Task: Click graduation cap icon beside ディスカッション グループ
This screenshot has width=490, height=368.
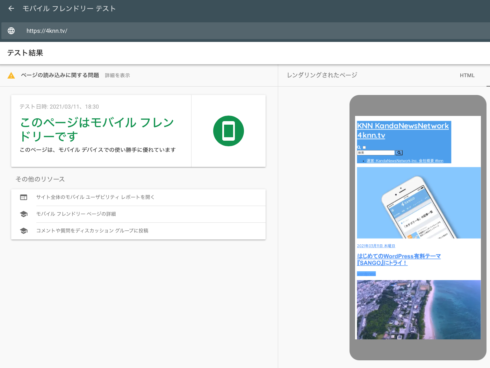Action: point(24,231)
